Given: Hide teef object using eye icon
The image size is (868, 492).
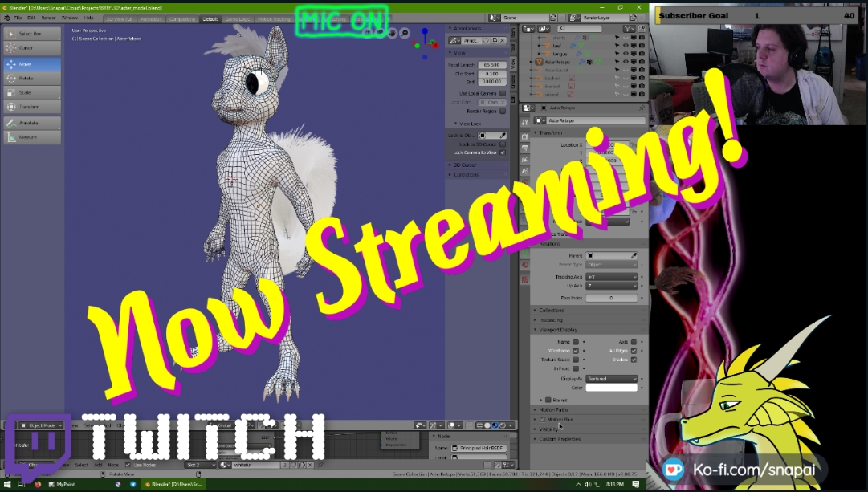Looking at the screenshot, I should [x=626, y=46].
